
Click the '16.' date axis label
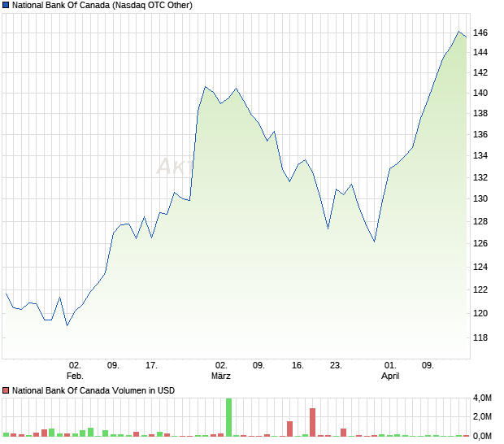[298, 366]
